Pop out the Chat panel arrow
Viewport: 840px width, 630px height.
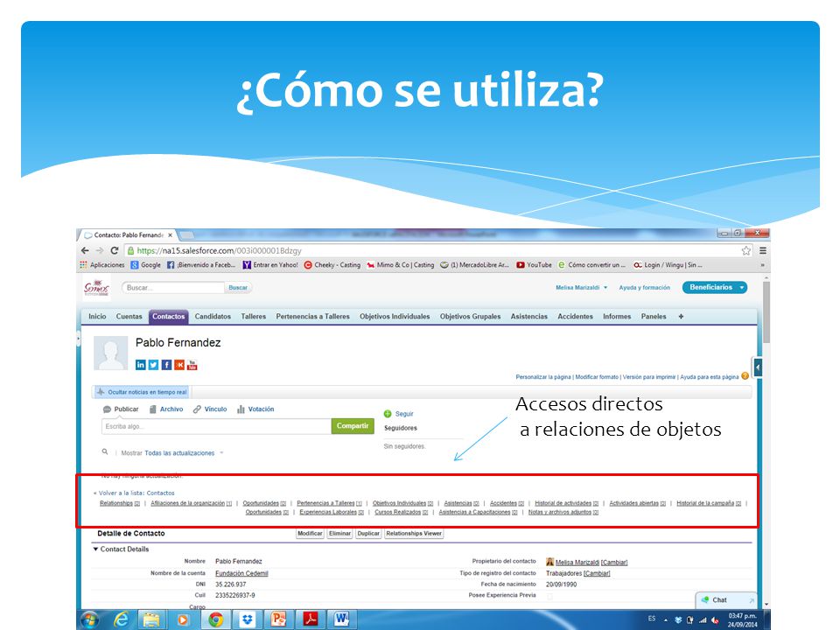[751, 600]
